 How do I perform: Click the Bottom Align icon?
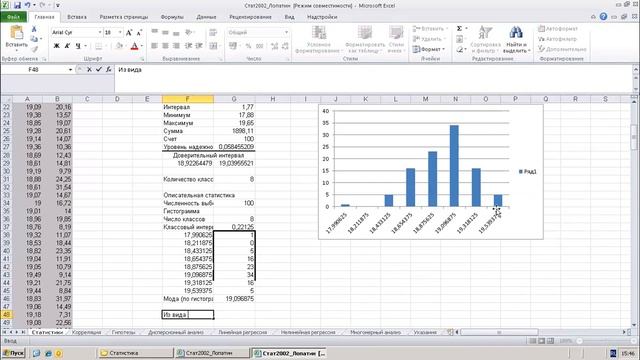[x=176, y=32]
